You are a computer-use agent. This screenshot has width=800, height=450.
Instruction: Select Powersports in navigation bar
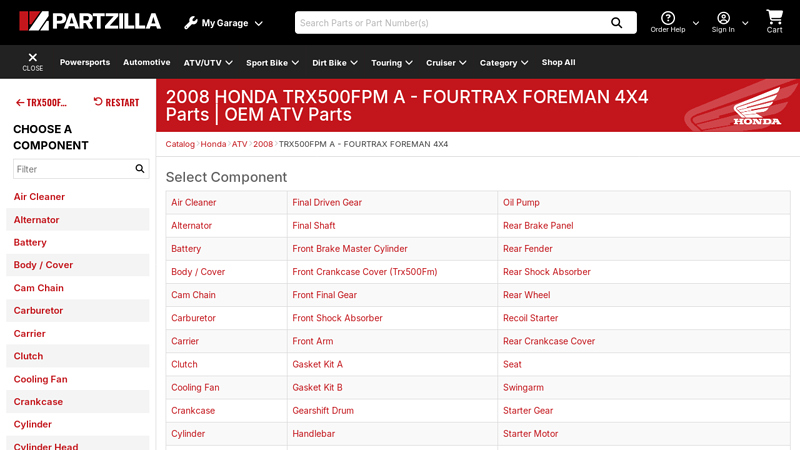coord(85,62)
